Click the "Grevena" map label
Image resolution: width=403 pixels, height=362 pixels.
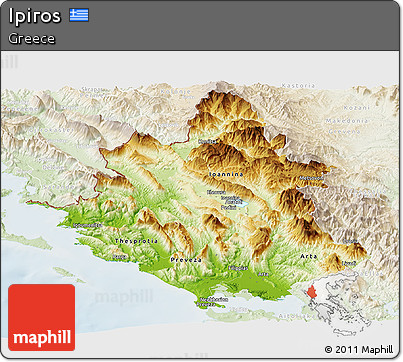(x=344, y=131)
